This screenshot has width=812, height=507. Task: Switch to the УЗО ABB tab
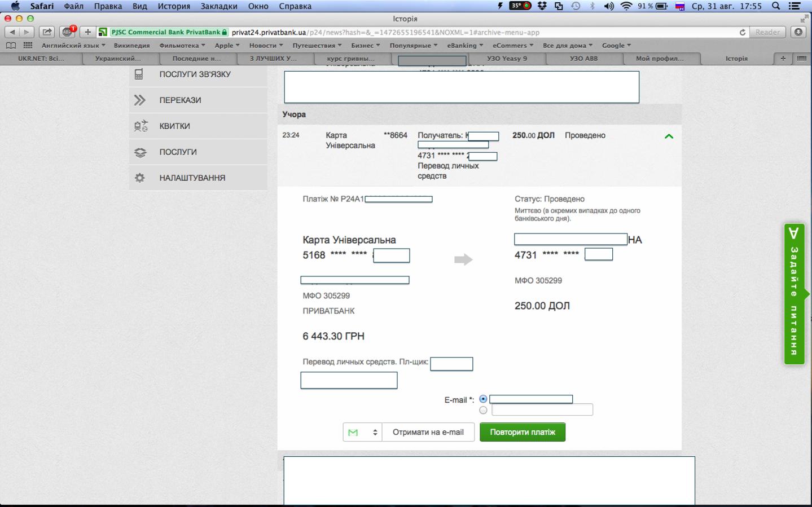click(x=583, y=58)
